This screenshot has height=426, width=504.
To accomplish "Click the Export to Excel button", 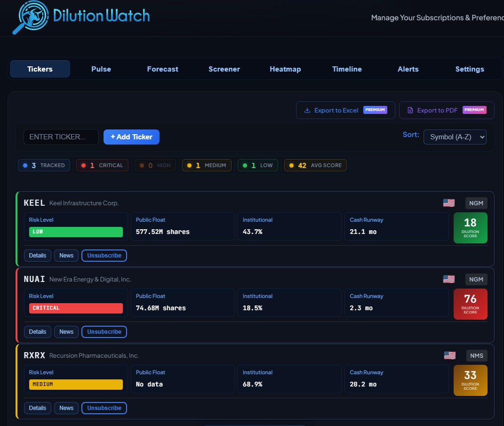I will coord(345,110).
